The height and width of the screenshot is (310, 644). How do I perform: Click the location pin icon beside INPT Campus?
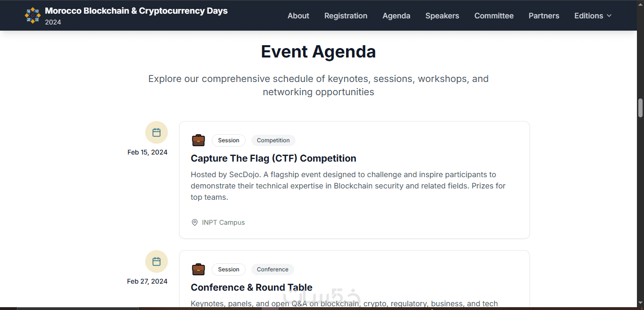(195, 222)
